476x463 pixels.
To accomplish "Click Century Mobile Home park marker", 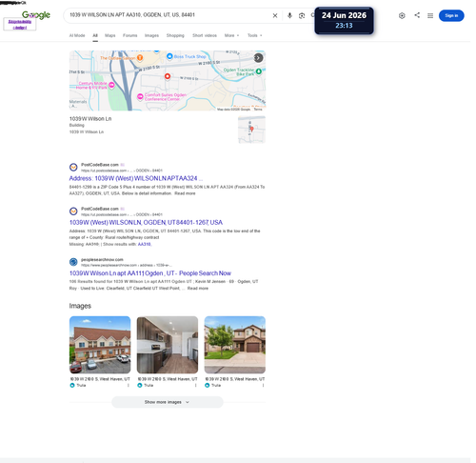I will tap(111, 85).
